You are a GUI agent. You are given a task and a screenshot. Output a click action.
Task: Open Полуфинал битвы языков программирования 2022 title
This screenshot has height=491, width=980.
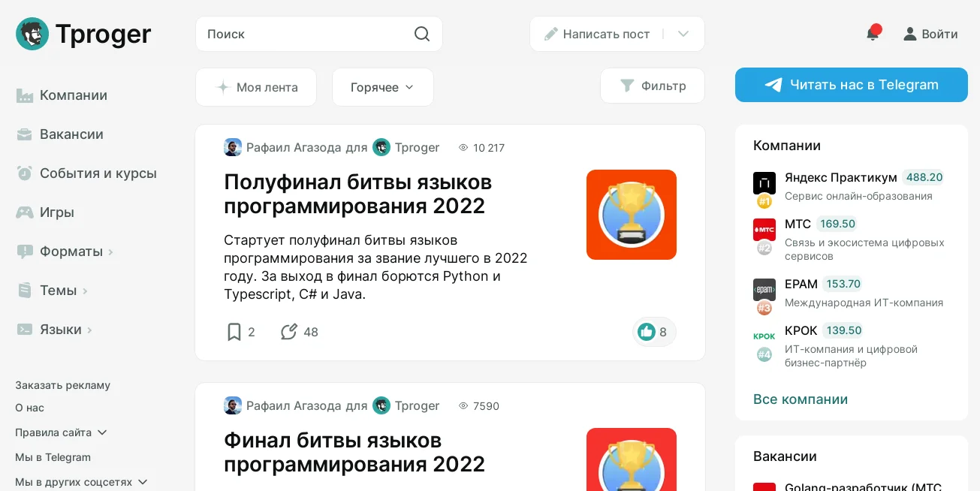coord(358,194)
